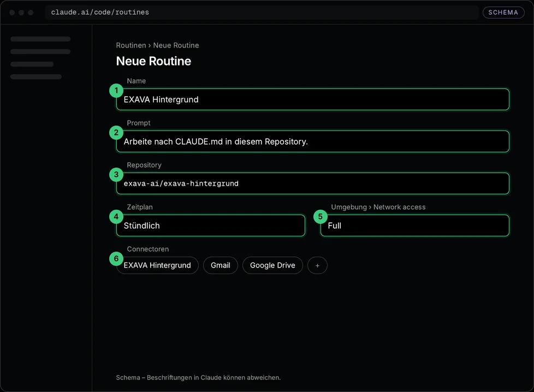
Task: Click the footer note about Beschriftungen in Claude
Action: (x=198, y=378)
